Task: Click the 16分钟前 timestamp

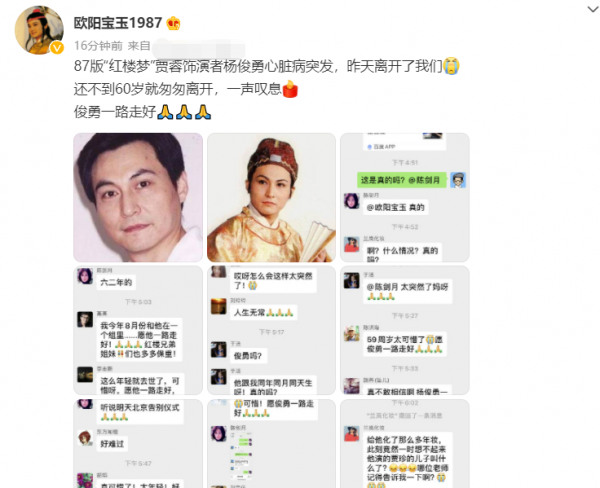Action: click(x=98, y=46)
